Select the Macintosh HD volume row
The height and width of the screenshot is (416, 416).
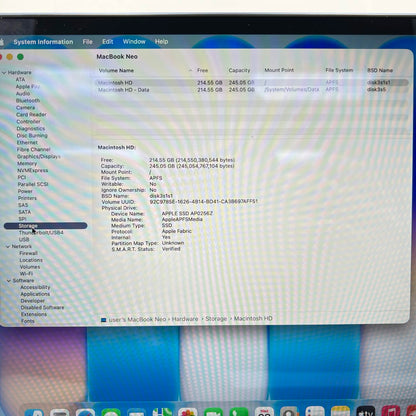[252, 83]
